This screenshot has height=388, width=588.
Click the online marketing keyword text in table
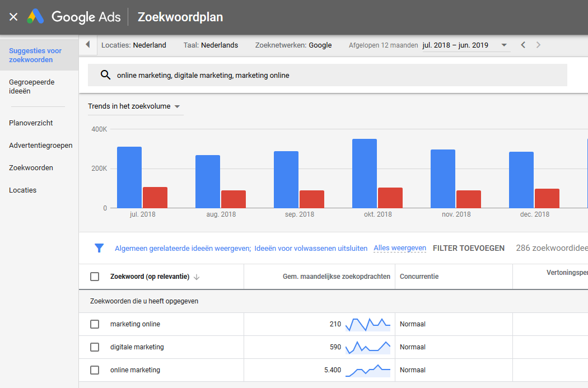(135, 370)
